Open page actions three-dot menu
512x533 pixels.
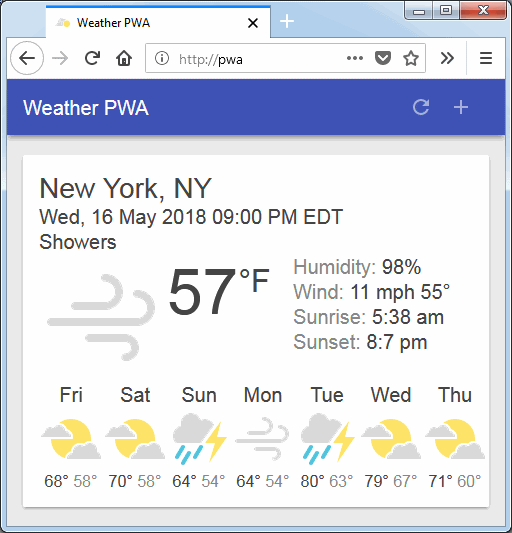(355, 58)
